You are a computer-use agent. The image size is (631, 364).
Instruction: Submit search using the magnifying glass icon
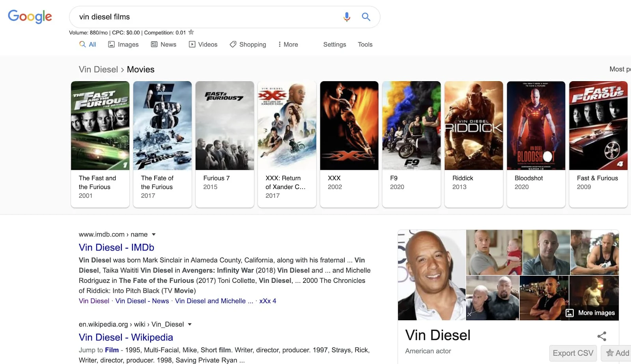pos(366,17)
